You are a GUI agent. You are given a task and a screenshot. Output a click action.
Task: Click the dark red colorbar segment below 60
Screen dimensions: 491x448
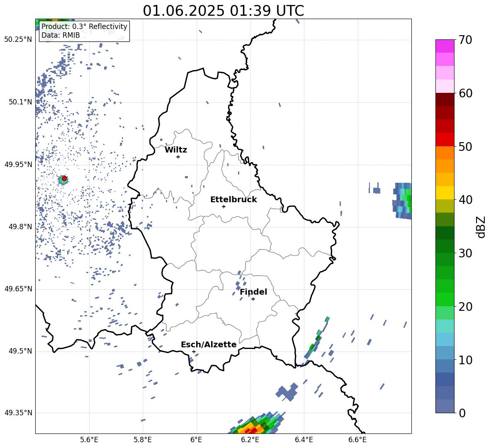click(445, 99)
